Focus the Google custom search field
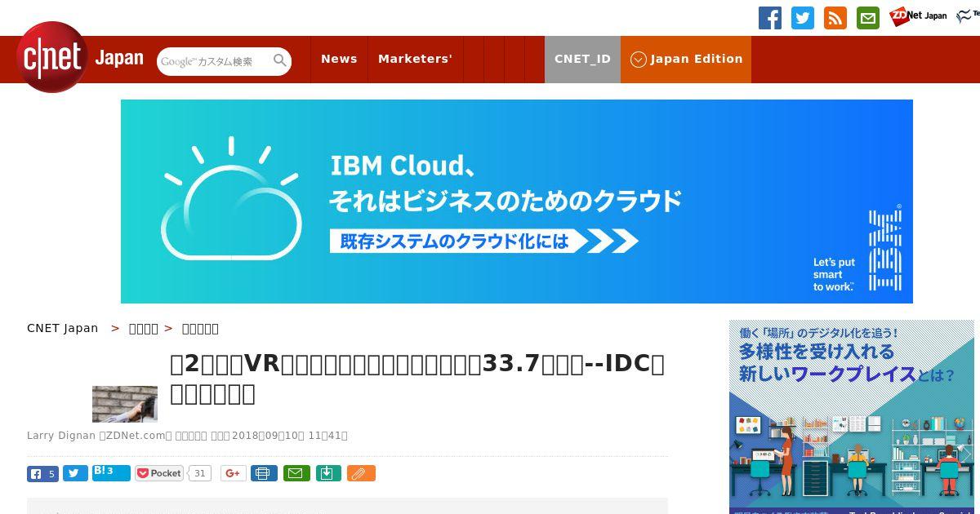Screen dimensions: 980x514 click(216, 61)
